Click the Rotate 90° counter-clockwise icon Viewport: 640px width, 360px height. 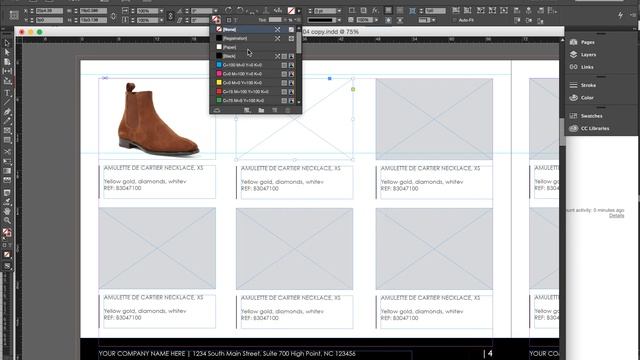(240, 10)
